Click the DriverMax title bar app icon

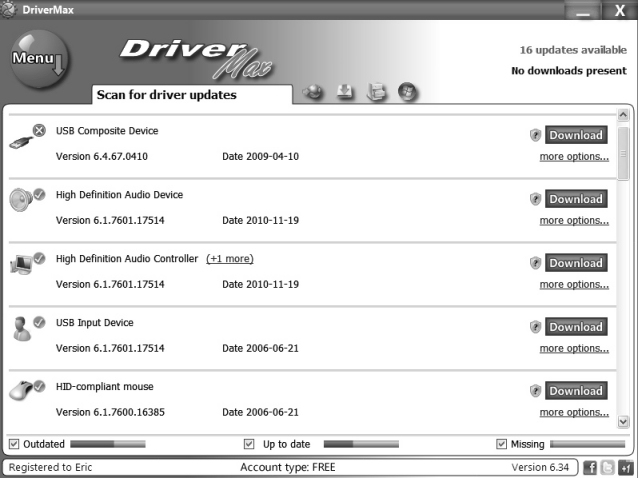8,9
